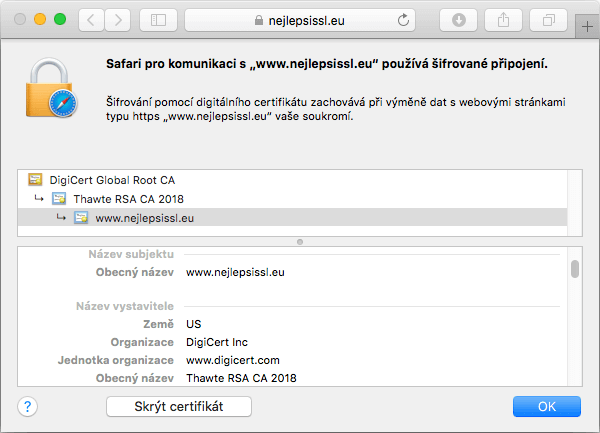Zoom window with the green button
This screenshot has height=433, width=600.
(x=60, y=19)
